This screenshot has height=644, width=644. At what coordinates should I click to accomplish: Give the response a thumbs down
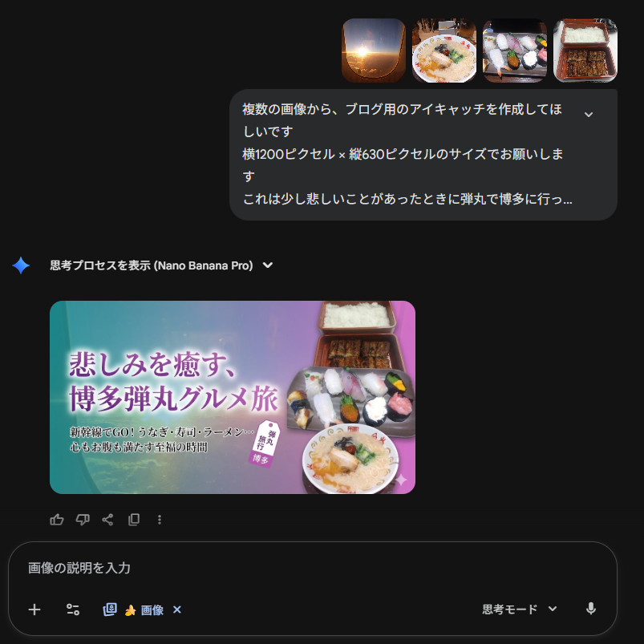point(83,520)
